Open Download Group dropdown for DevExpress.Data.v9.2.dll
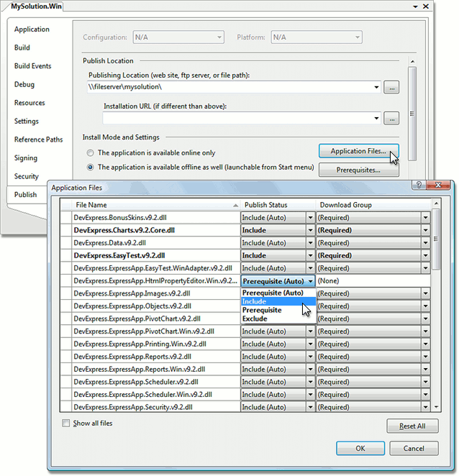459x476 pixels. point(426,243)
